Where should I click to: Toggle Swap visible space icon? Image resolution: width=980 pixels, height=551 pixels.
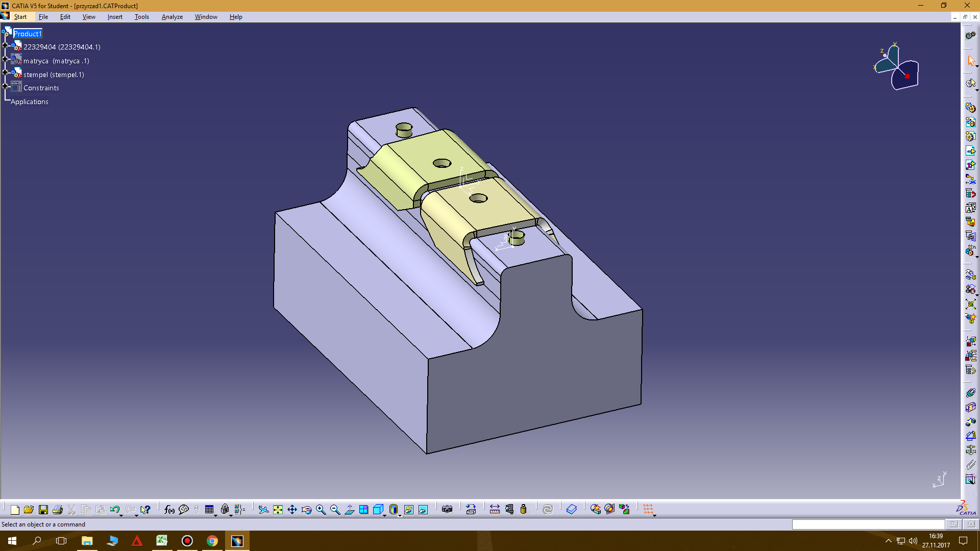[x=423, y=509]
